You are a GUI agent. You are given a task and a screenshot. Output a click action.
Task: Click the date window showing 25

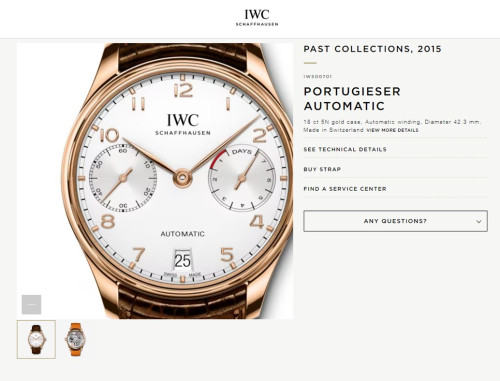(x=182, y=260)
